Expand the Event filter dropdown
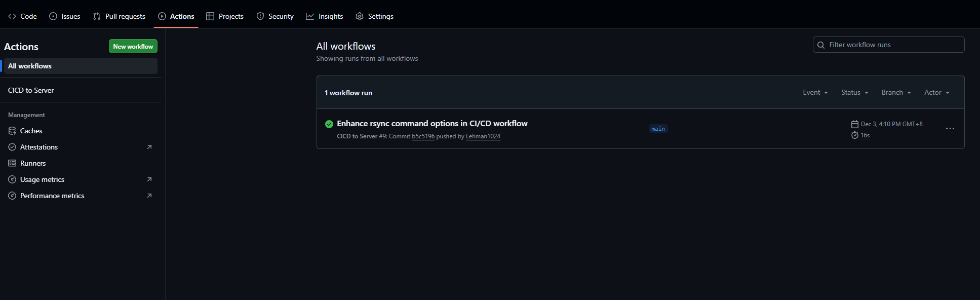980x300 pixels. coord(815,93)
